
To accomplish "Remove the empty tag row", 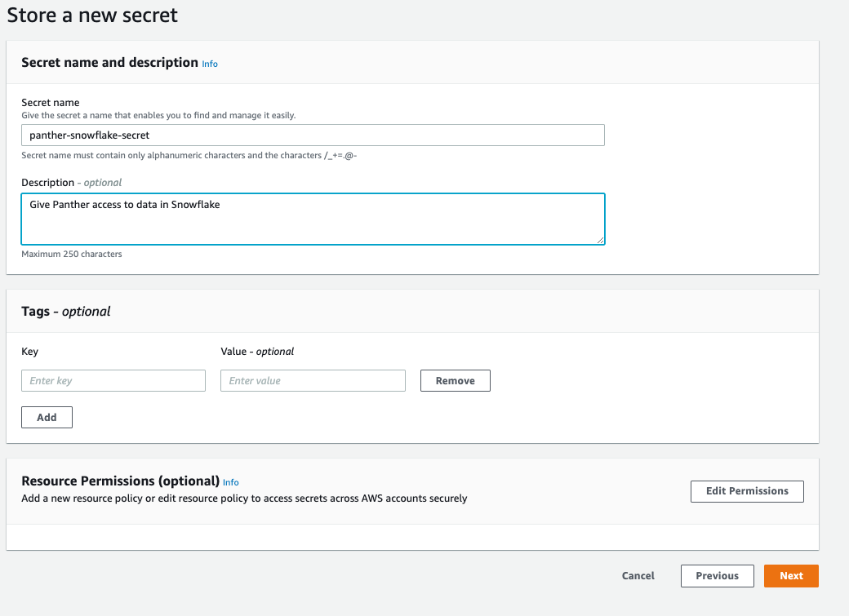I will [x=455, y=380].
